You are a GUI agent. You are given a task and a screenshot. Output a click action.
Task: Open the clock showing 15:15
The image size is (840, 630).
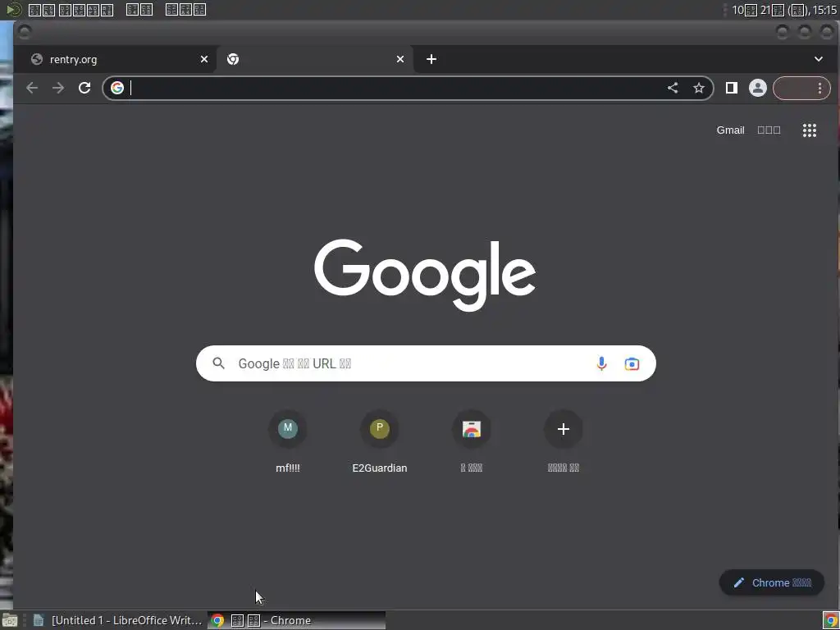783,10
